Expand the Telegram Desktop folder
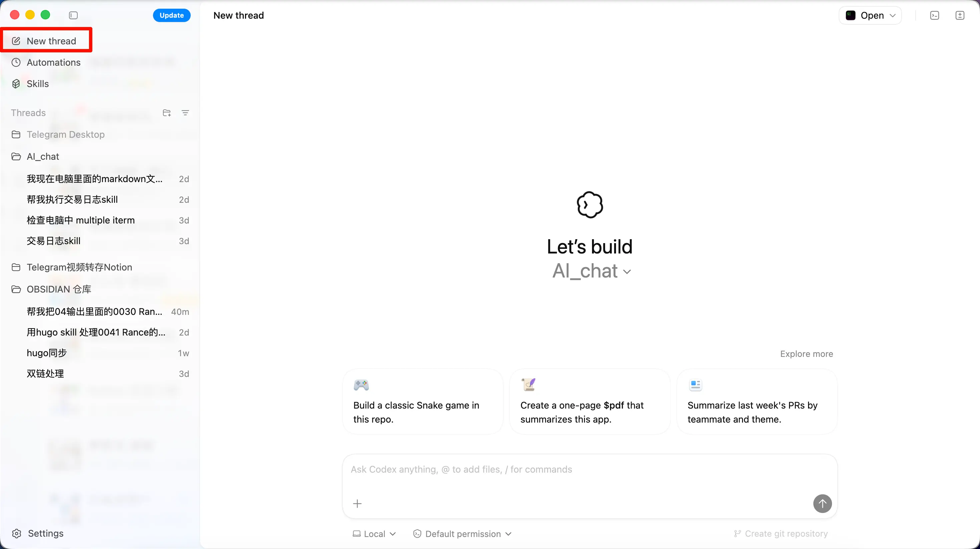The image size is (980, 549). coord(65,134)
